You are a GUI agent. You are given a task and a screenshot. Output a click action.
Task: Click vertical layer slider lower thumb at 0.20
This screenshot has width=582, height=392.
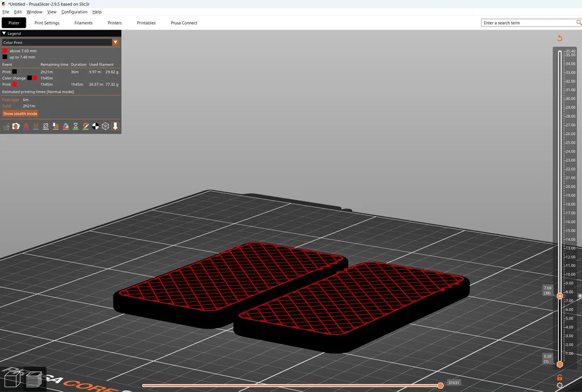(559, 364)
